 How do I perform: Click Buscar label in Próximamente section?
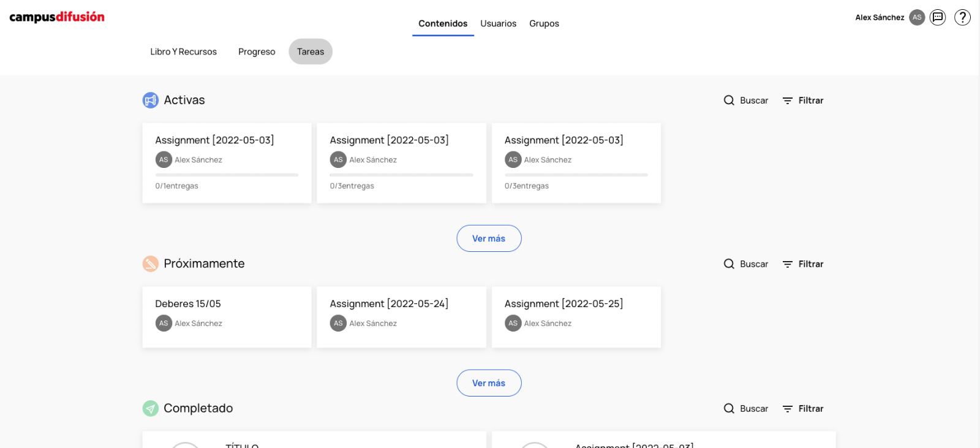coord(754,264)
